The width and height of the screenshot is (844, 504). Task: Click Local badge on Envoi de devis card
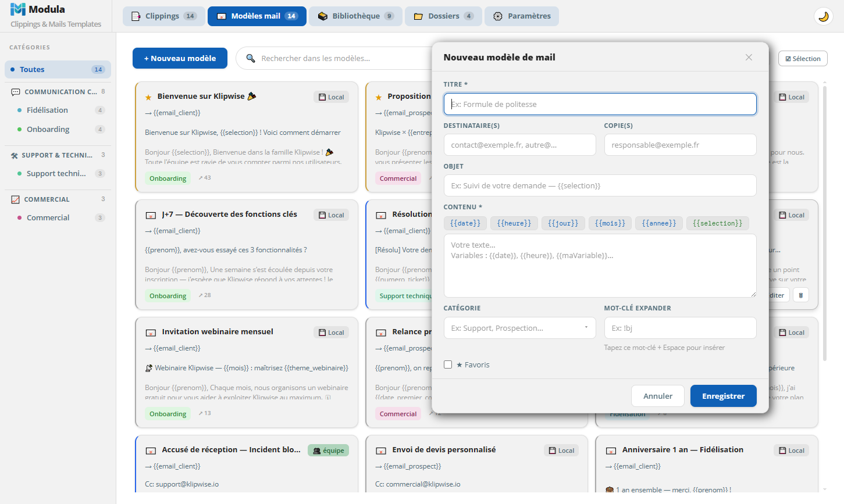(x=561, y=451)
